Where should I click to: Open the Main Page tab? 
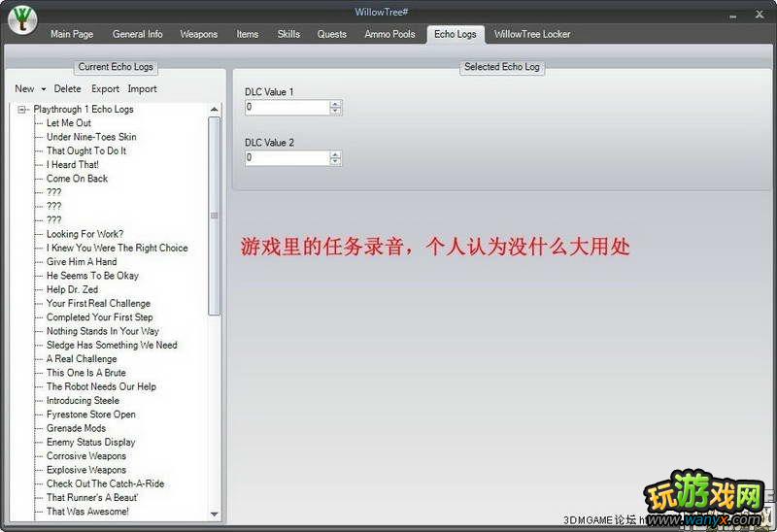[x=72, y=34]
